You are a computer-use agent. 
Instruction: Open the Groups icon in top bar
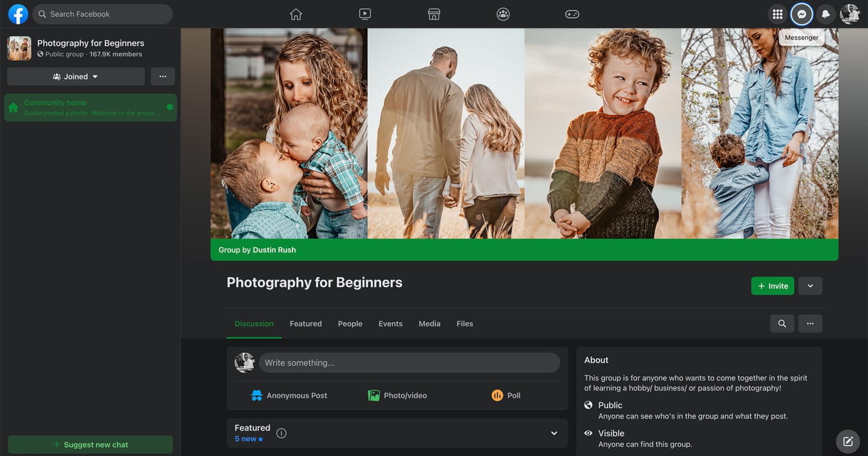click(x=503, y=14)
